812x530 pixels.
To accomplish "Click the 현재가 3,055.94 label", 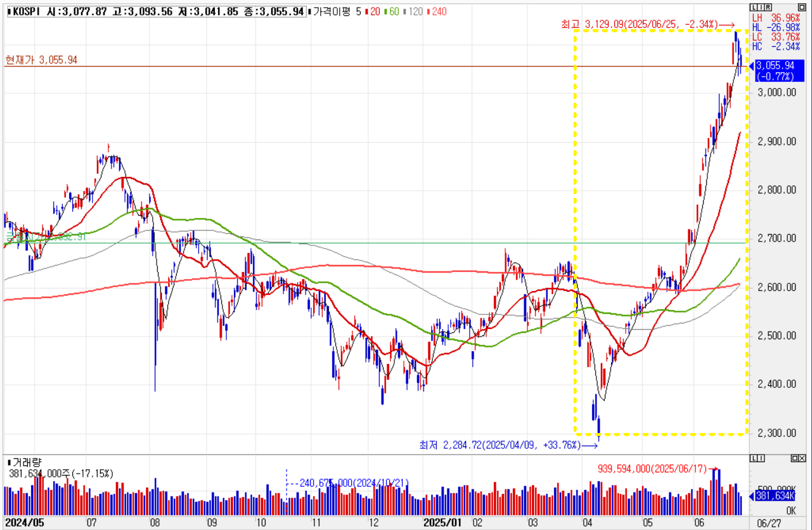I will point(41,60).
